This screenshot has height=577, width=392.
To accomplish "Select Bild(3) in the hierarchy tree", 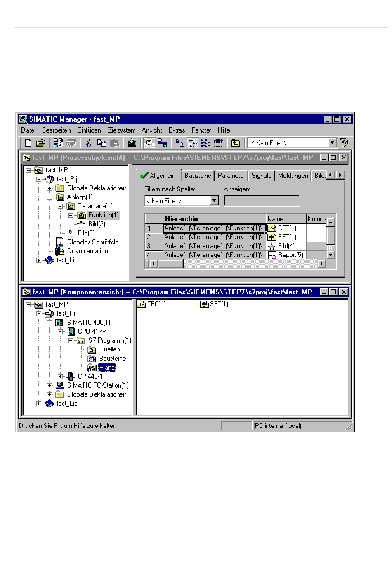I will 97,224.
